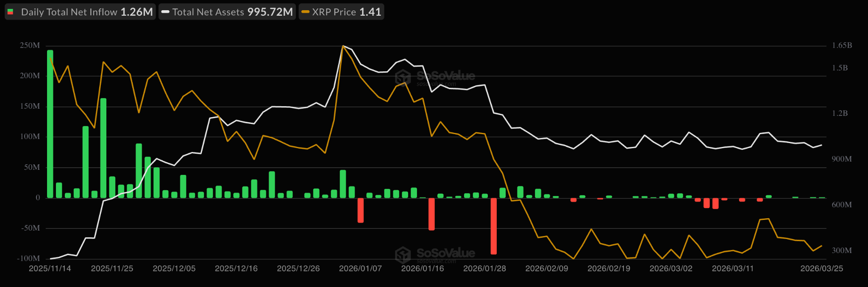This screenshot has height=287, width=868.
Task: Click the upper SoSoValue cube logo
Action: pos(403,77)
